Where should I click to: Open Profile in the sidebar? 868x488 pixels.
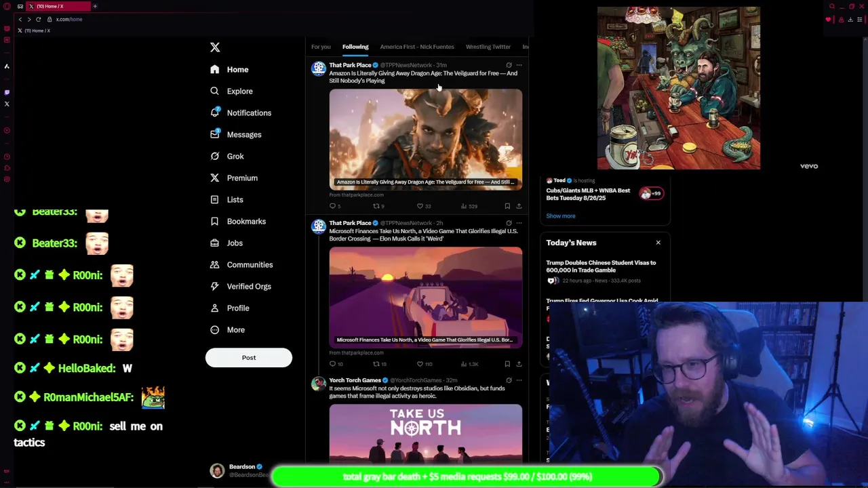click(x=230, y=308)
